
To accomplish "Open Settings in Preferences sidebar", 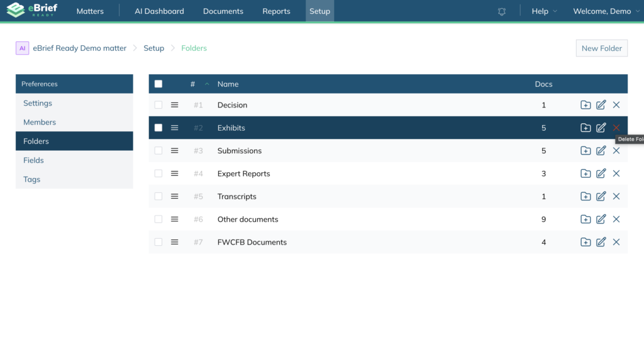I will (x=74, y=103).
